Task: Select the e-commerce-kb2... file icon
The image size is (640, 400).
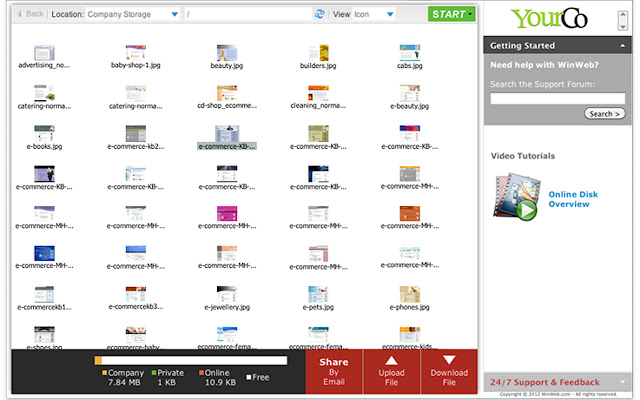Action: tap(136, 133)
